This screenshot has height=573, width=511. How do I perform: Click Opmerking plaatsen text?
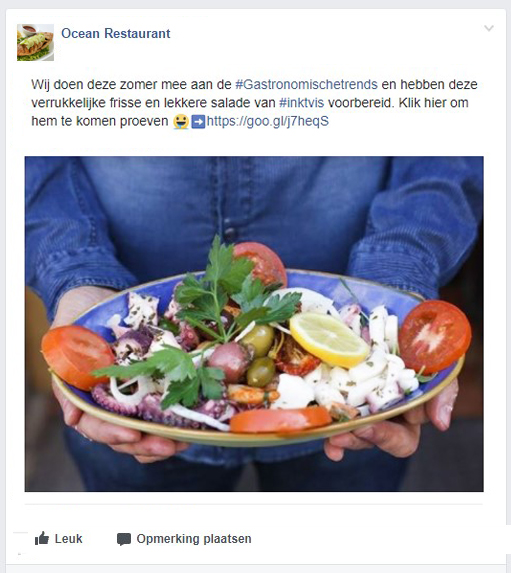[x=194, y=539]
